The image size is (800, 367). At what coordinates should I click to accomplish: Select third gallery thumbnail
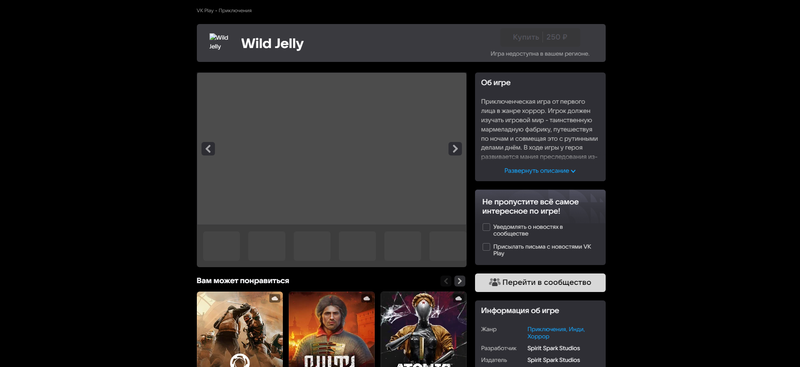(x=312, y=246)
